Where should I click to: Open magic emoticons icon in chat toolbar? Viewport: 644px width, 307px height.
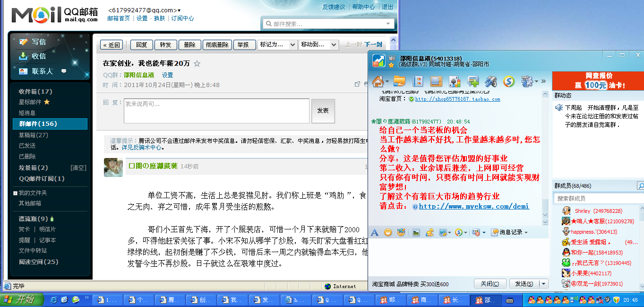pos(401,232)
